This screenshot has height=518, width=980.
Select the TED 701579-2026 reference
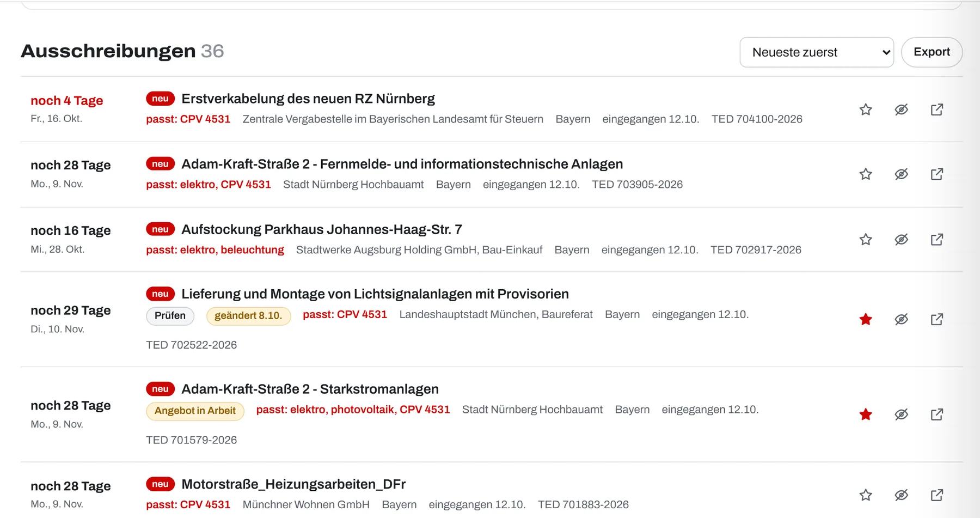point(192,440)
